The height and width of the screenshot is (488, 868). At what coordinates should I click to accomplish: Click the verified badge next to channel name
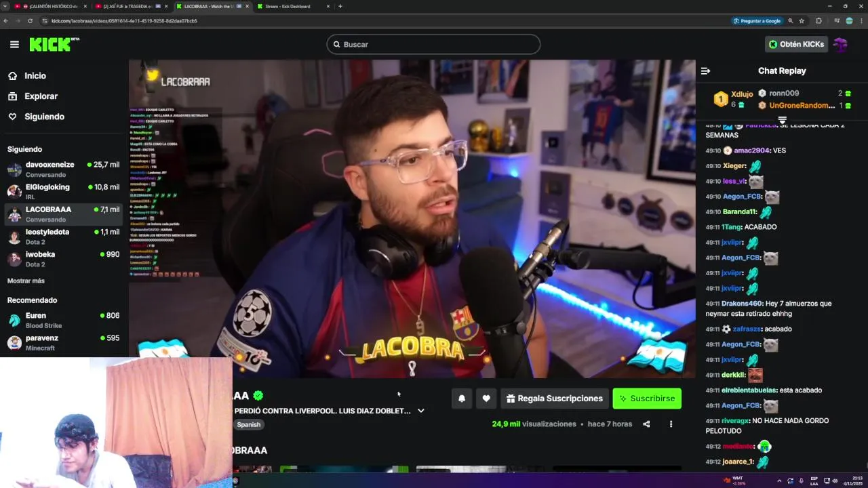pos(258,396)
